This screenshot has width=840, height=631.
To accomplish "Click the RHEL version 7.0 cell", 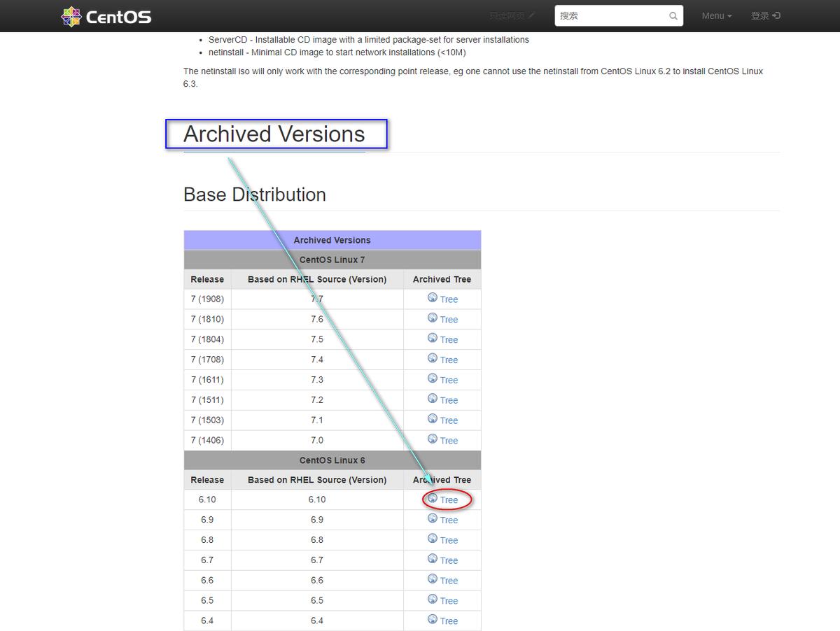I will (x=317, y=441).
